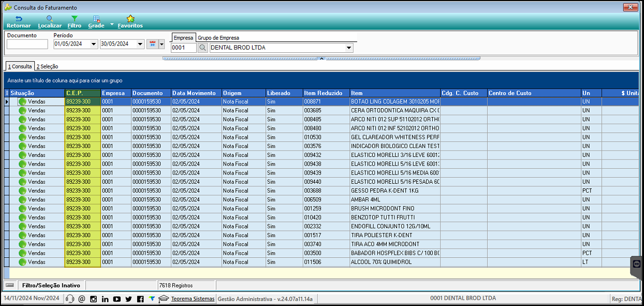This screenshot has height=306, width=644.
Task: Select the 2 Seleção tab
Action: (x=47, y=66)
